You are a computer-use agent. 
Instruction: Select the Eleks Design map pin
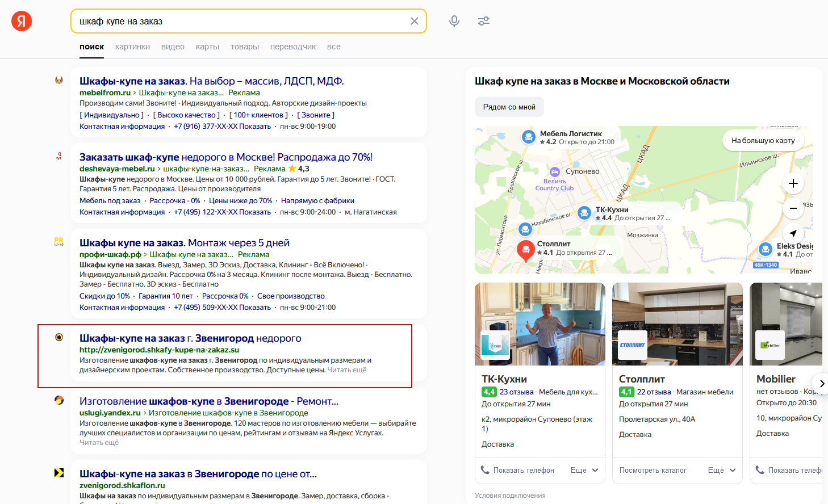(766, 249)
